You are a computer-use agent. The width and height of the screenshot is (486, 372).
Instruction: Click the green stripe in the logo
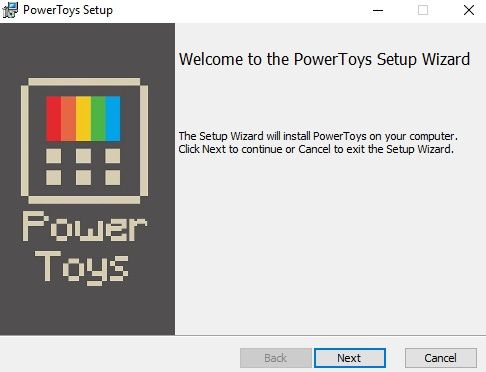[98, 118]
